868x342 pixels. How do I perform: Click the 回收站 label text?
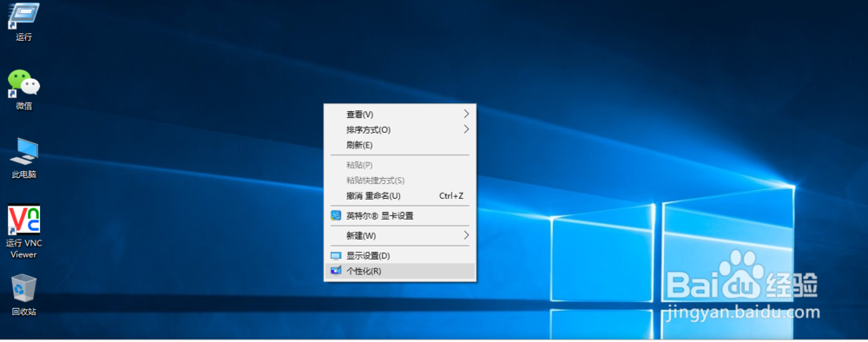click(x=23, y=312)
